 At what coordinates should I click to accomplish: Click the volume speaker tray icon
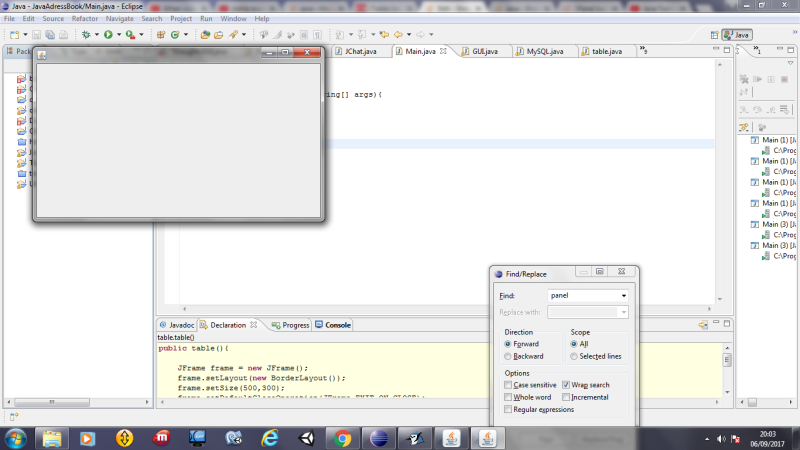pos(721,439)
